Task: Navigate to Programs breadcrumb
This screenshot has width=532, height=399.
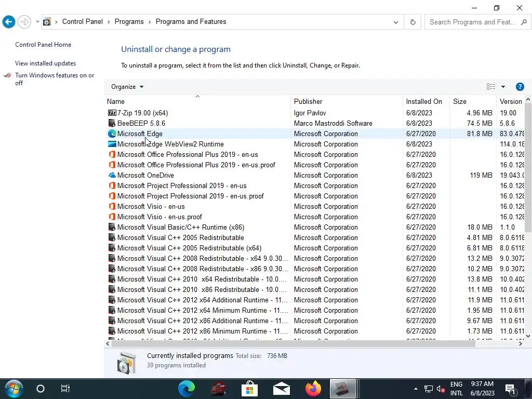Action: [x=129, y=22]
